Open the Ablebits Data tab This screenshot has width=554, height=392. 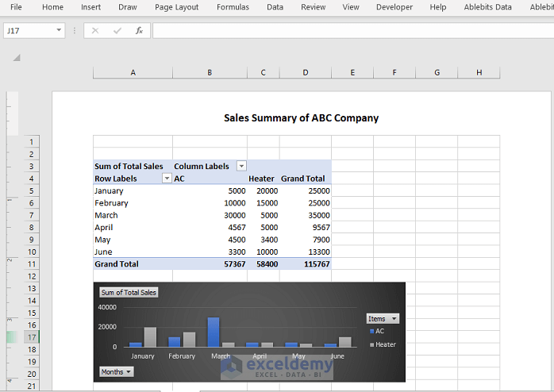[x=487, y=7]
